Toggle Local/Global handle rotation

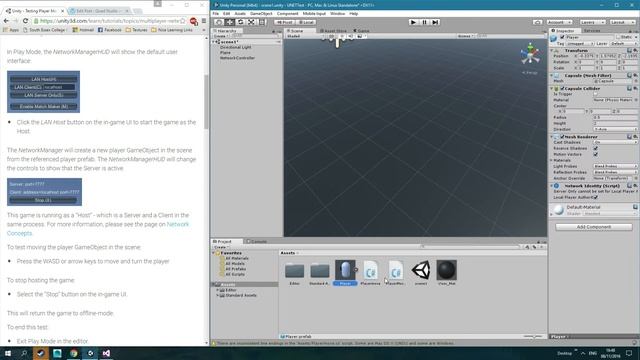pyautogui.click(x=306, y=22)
